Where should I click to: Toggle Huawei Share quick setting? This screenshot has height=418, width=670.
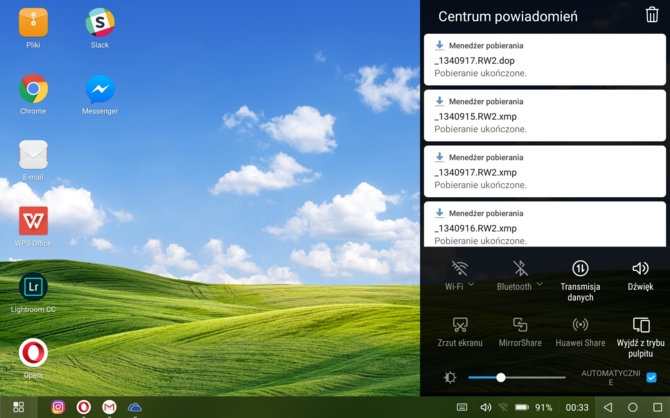click(x=580, y=332)
